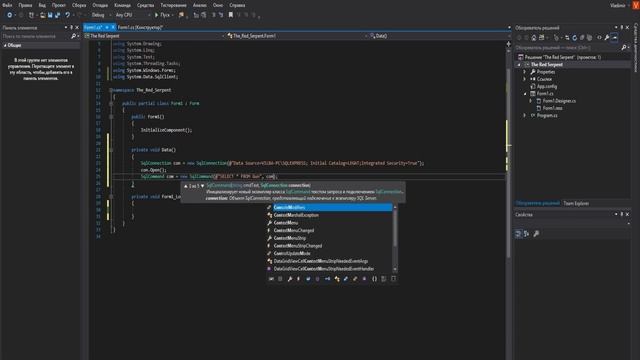The height and width of the screenshot is (360, 640).
Task: Collapse the Form1.cs node
Action: click(x=525, y=94)
